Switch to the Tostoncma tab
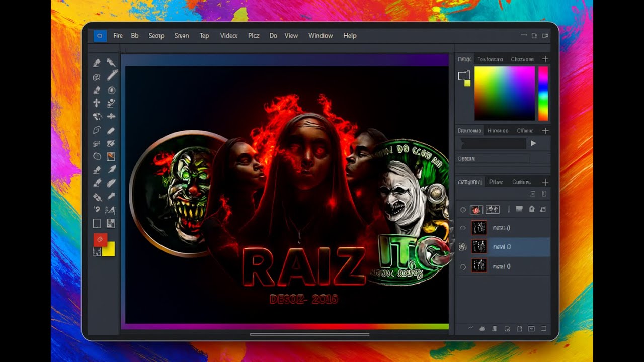 coord(490,59)
